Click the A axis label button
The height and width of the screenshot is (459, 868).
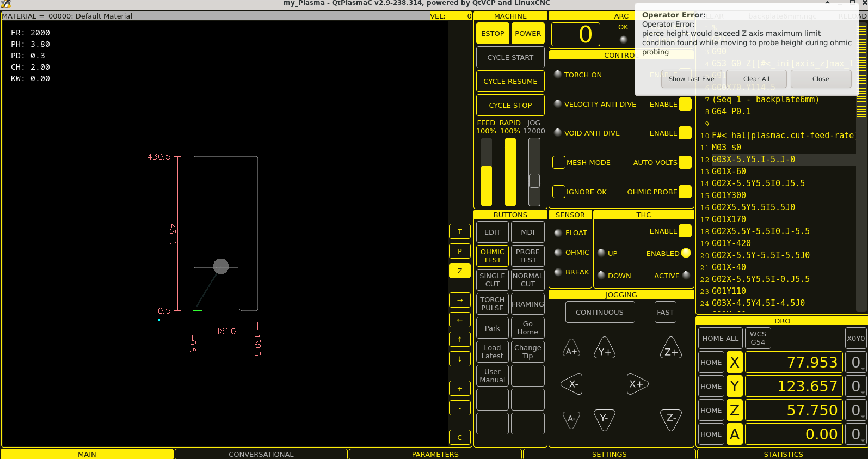(735, 434)
